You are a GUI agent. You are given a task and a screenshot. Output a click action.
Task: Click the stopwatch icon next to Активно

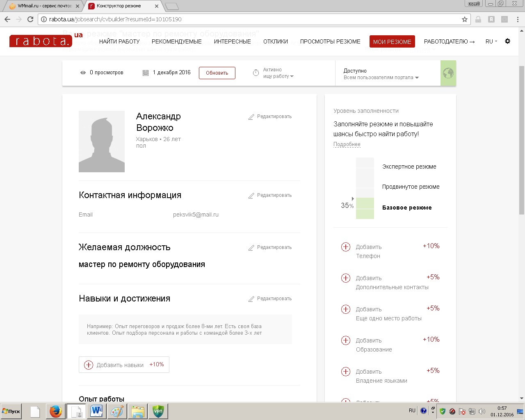(256, 73)
